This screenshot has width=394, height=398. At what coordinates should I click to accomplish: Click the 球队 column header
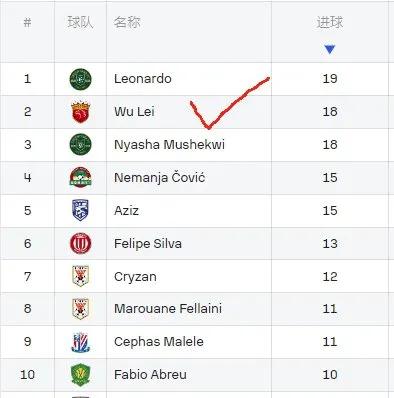point(81,22)
